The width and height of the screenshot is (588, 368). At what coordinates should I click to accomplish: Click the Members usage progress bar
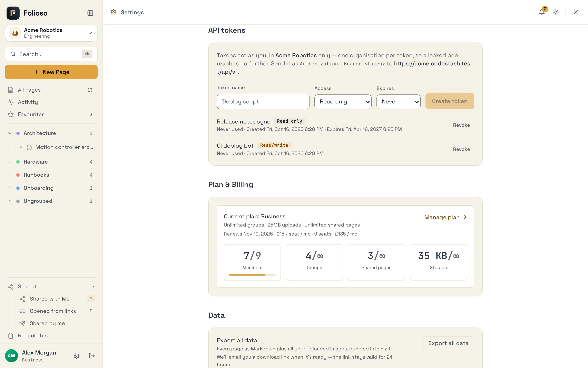(x=252, y=275)
